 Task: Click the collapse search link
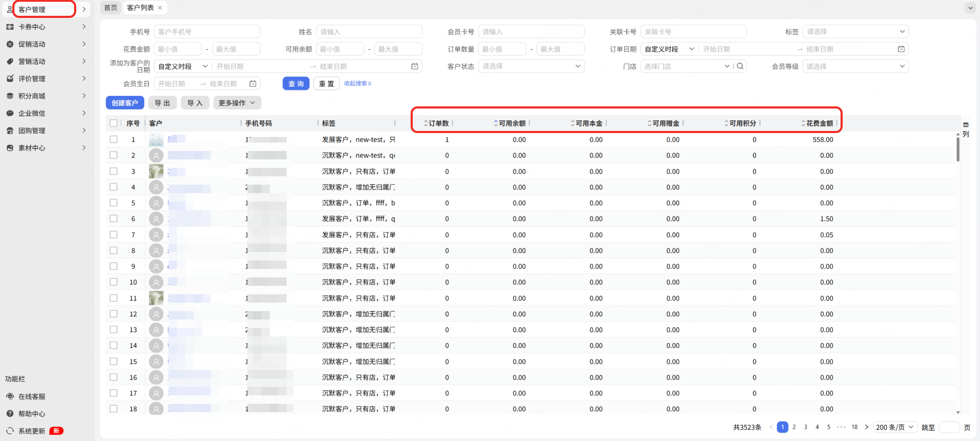click(357, 84)
